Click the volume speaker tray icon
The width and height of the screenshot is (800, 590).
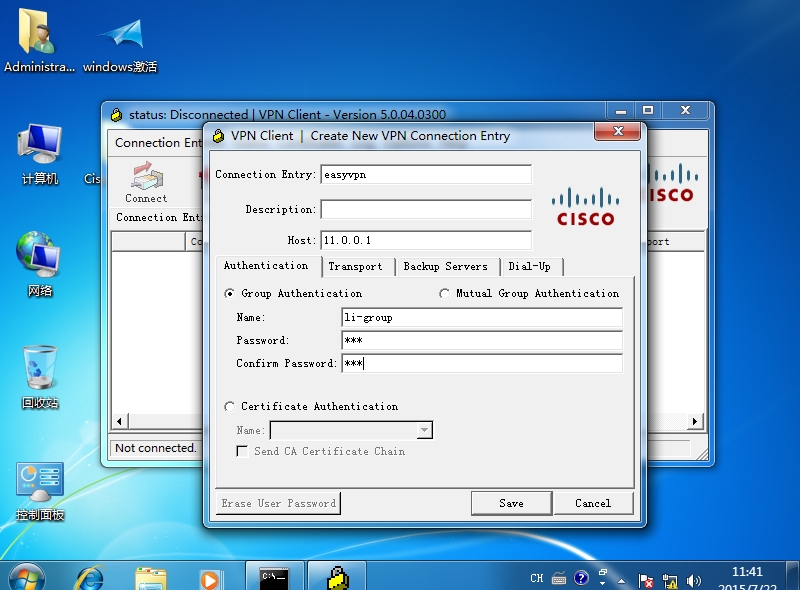pos(693,581)
